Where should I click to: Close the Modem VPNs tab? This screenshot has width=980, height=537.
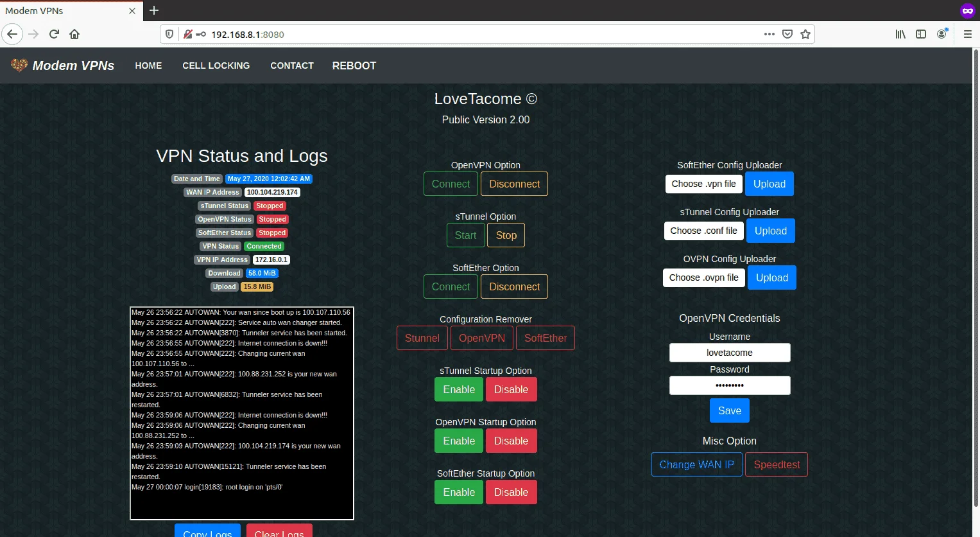[x=132, y=11]
